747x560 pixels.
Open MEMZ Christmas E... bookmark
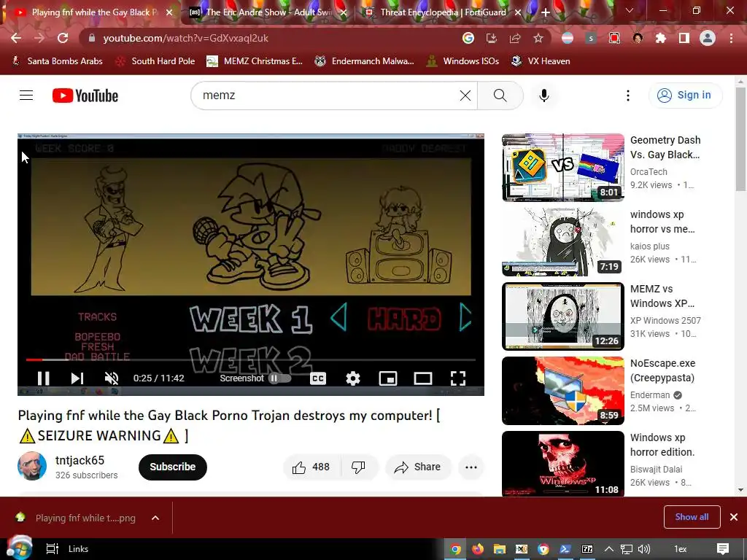tap(255, 61)
